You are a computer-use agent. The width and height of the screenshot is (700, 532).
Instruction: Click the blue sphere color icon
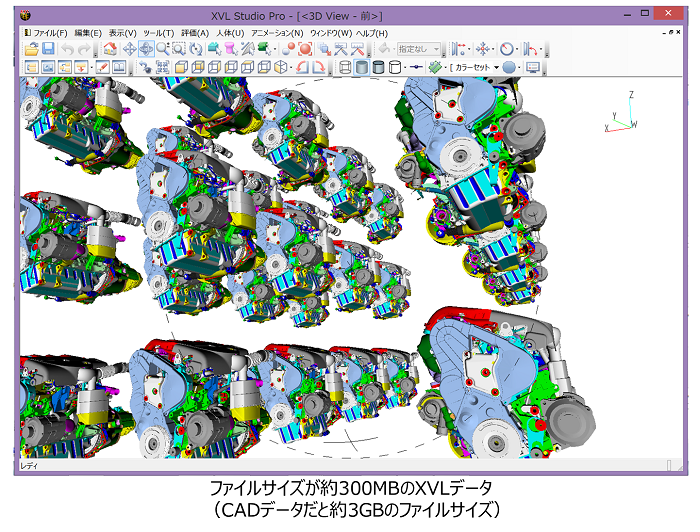(509, 67)
